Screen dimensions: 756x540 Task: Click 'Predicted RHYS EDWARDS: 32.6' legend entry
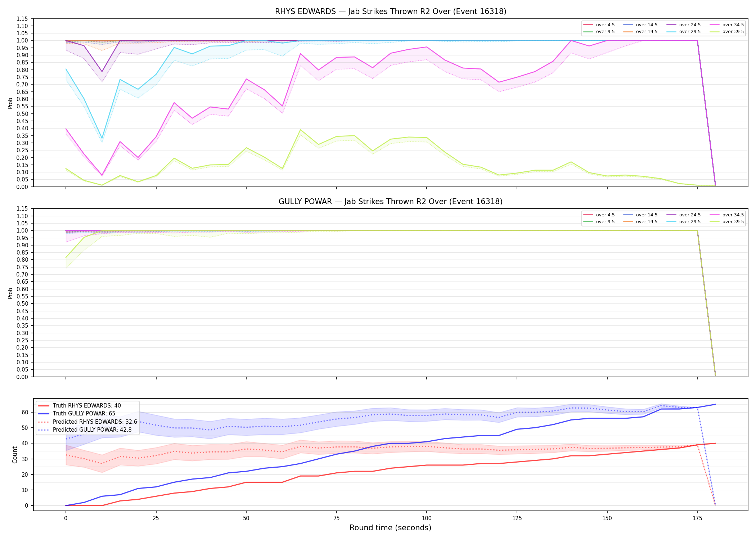[x=87, y=422]
